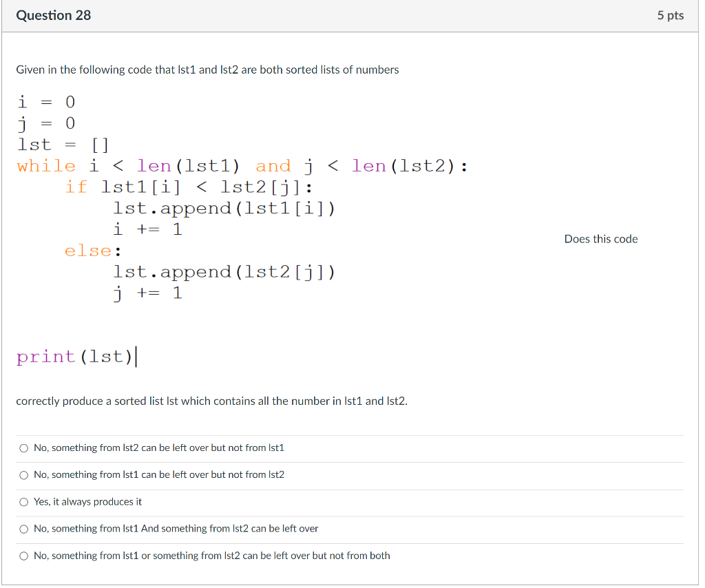Select the j += 1 statement
This screenshot has width=705, height=588.
pyautogui.click(x=147, y=293)
